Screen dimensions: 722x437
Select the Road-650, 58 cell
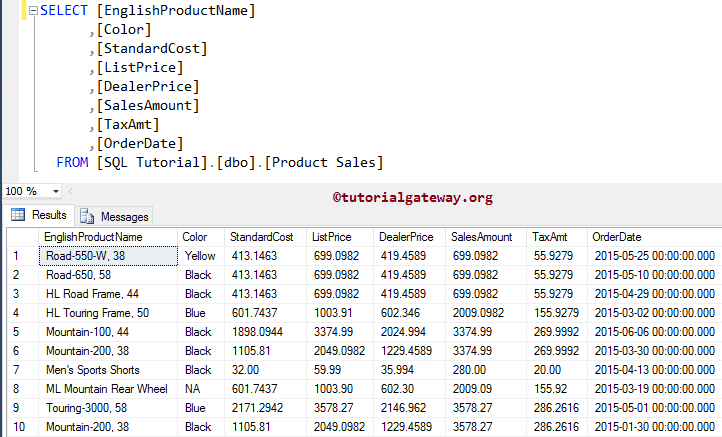tap(108, 275)
